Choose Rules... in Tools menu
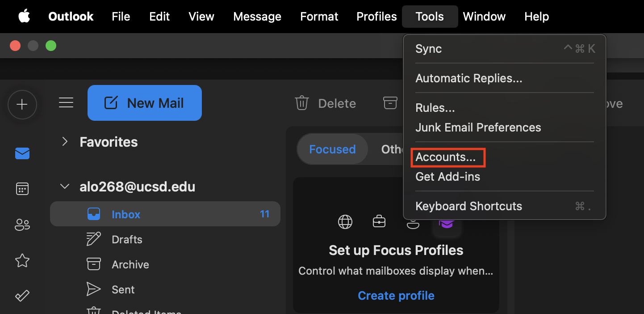The width and height of the screenshot is (644, 314). click(x=435, y=108)
